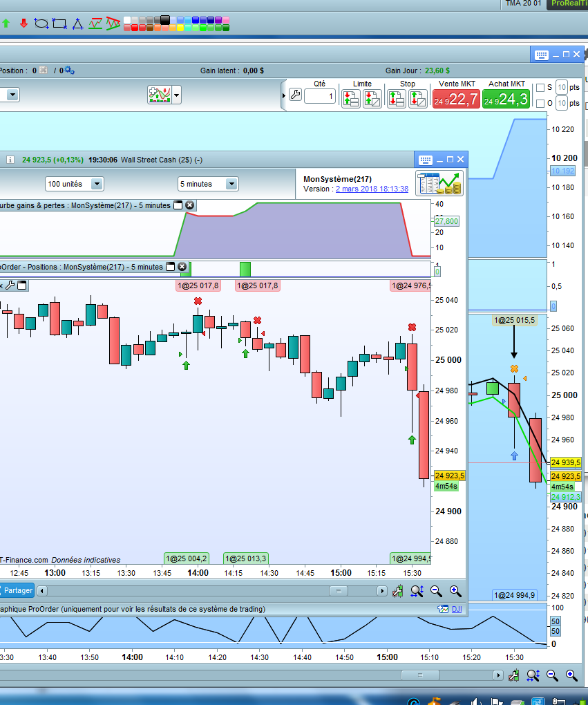
Task: Click the 1@25 015,5 order label
Action: pyautogui.click(x=514, y=320)
